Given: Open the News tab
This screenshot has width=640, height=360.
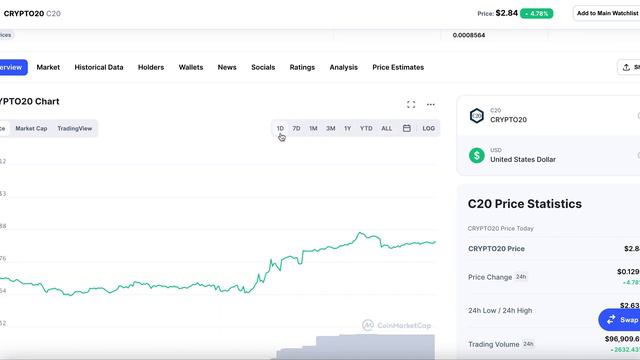Looking at the screenshot, I should 227,67.
